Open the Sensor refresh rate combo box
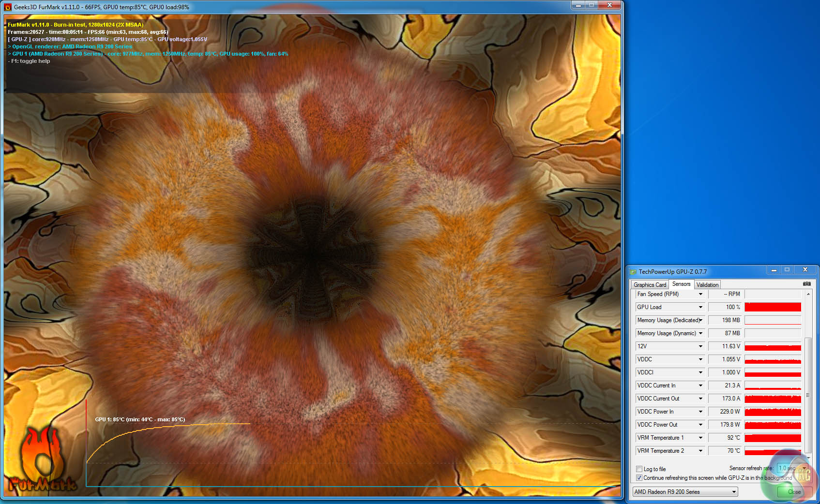The width and height of the screenshot is (820, 504). coord(787,468)
